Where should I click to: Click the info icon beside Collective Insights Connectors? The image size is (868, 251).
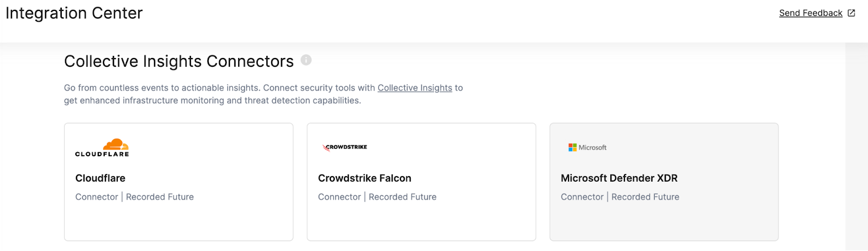pyautogui.click(x=306, y=60)
